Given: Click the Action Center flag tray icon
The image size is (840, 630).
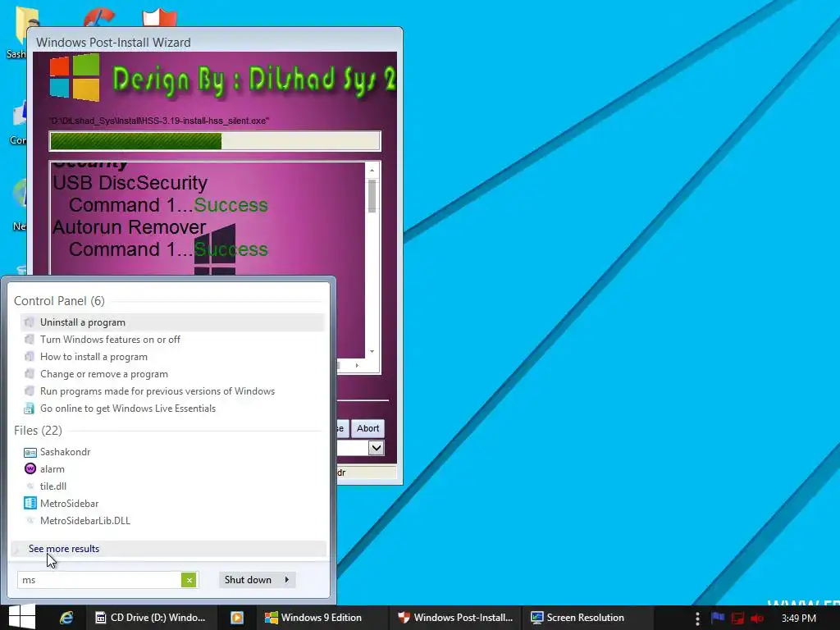Looking at the screenshot, I should [717, 618].
